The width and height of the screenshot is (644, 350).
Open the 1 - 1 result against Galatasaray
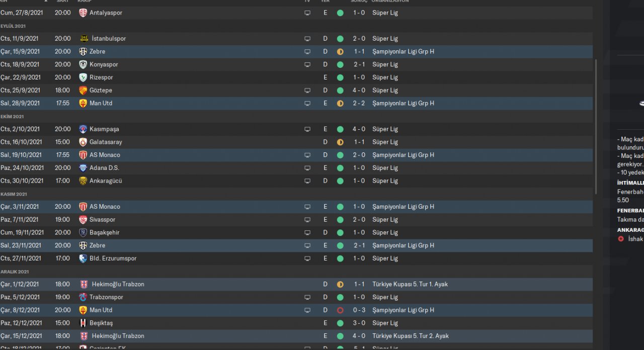[359, 142]
